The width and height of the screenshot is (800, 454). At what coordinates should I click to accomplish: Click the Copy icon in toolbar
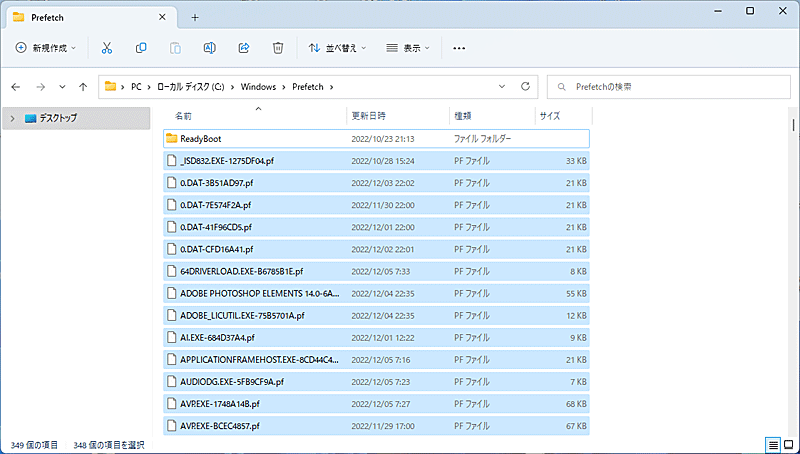point(141,48)
